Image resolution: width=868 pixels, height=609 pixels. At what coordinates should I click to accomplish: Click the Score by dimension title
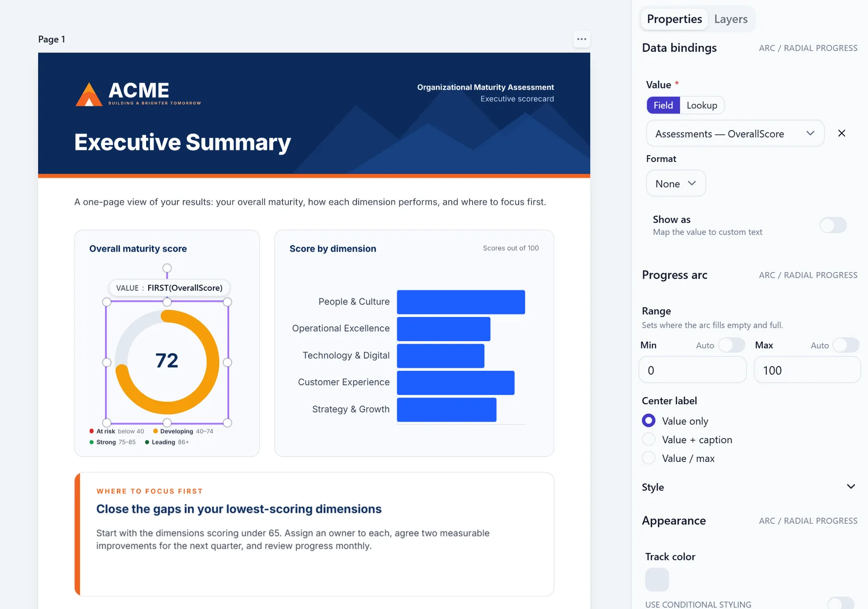pos(333,249)
